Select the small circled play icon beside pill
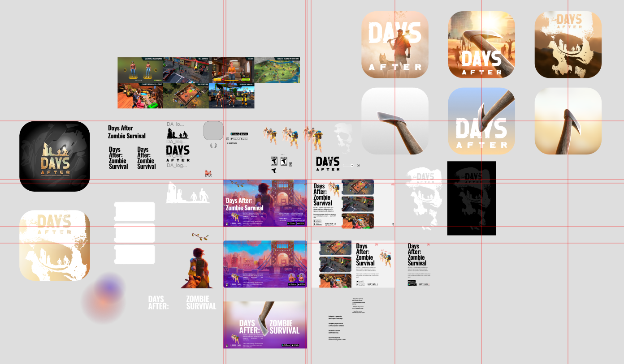The image size is (624, 364). (x=358, y=165)
